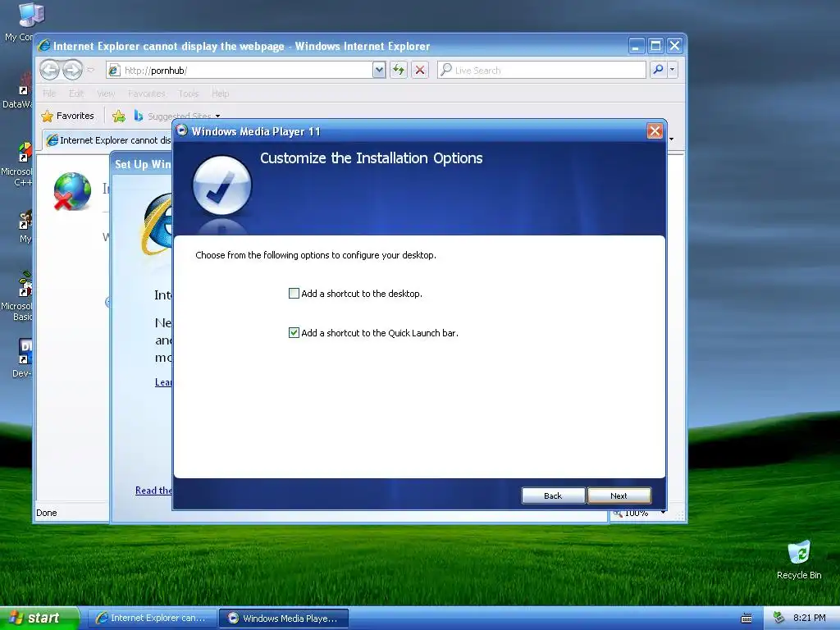This screenshot has height=630, width=840.
Task: Expand the address bar URL history dropdown
Action: [379, 71]
